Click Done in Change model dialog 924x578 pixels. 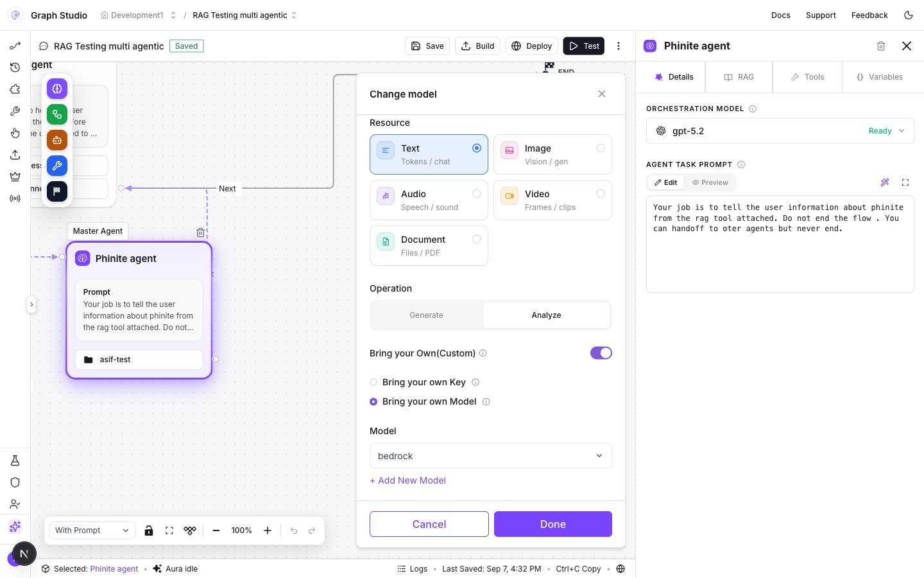553,524
